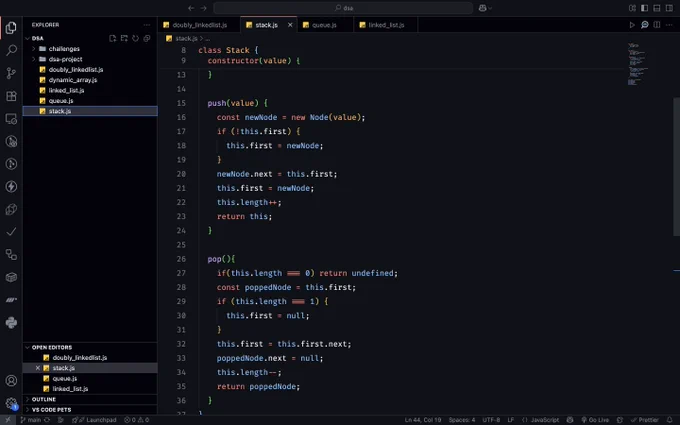Open the lightning bolt icon in activity bar

[x=11, y=186]
